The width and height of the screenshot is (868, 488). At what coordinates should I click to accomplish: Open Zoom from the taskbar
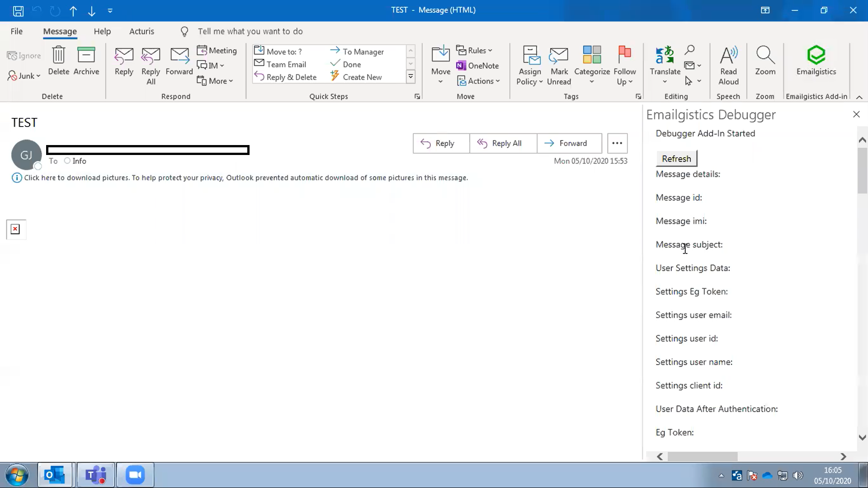pyautogui.click(x=135, y=475)
